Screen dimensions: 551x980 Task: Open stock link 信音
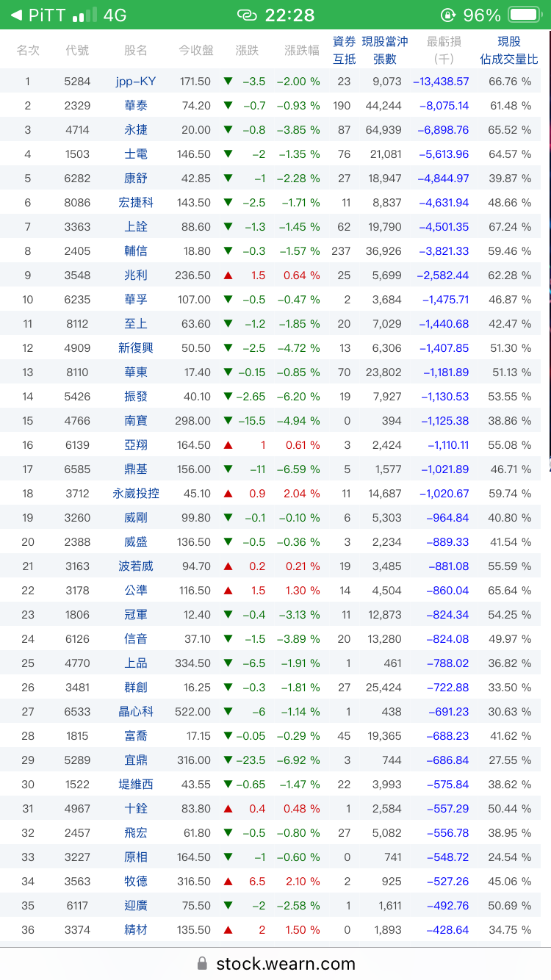coord(136,639)
